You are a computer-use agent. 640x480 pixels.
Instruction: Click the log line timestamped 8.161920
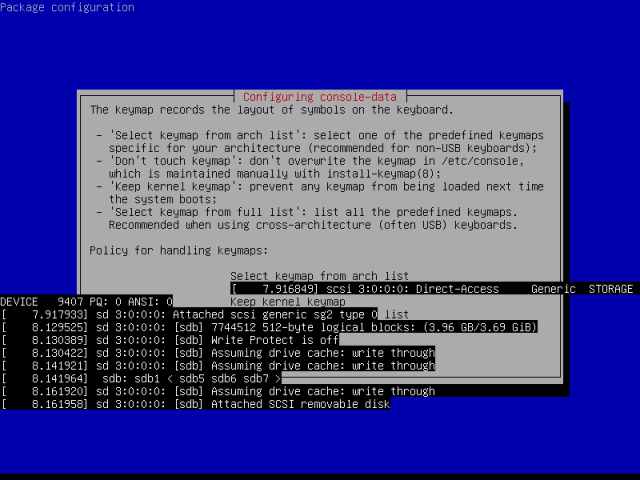click(x=218, y=391)
